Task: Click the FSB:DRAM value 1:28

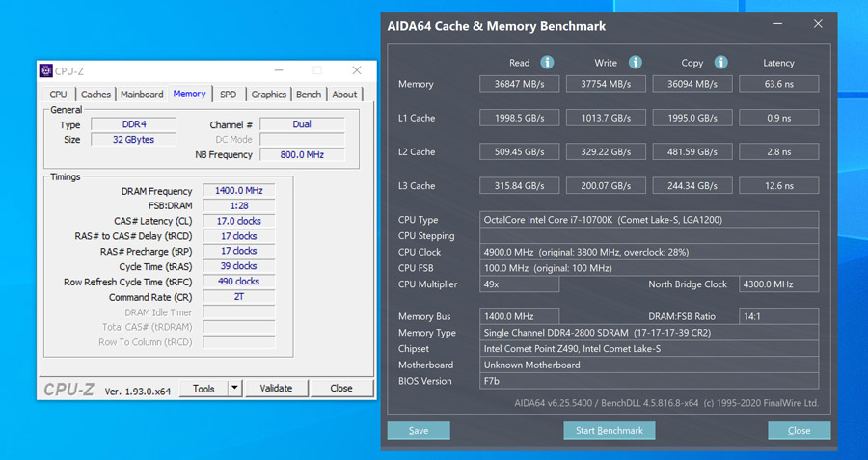Action: (x=238, y=205)
